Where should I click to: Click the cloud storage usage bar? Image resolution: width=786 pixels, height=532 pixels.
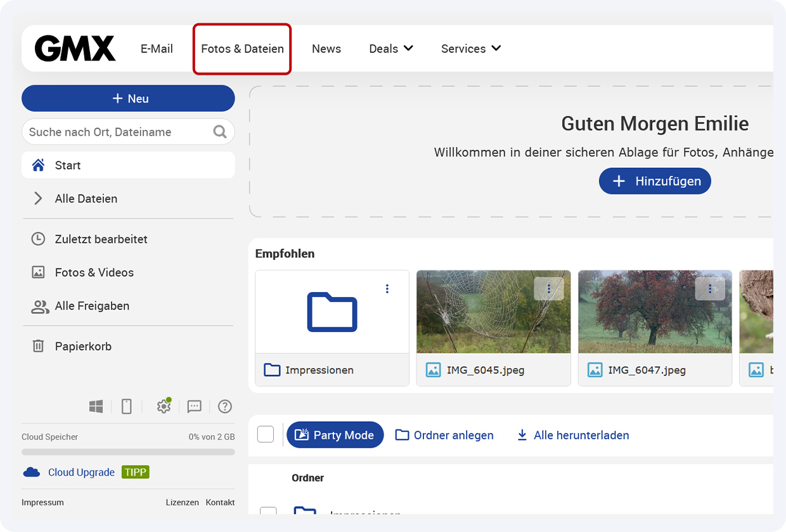pos(128,452)
